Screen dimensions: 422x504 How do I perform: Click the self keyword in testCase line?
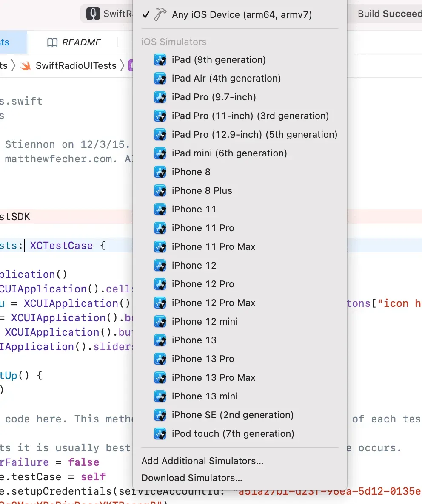93,477
